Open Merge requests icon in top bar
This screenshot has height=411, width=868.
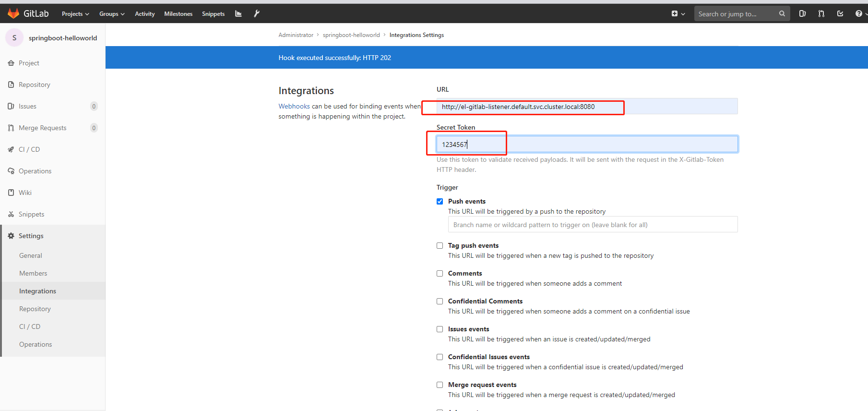[x=821, y=13]
